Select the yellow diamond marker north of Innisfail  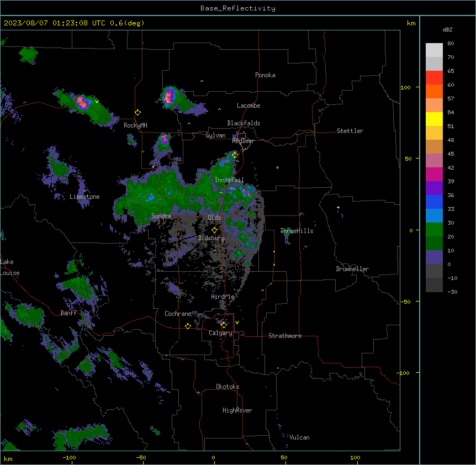click(x=235, y=155)
